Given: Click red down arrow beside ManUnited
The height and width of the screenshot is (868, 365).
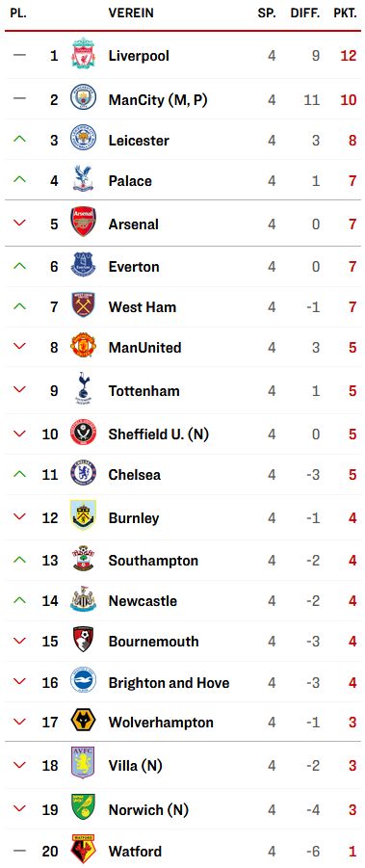Looking at the screenshot, I should [x=19, y=346].
